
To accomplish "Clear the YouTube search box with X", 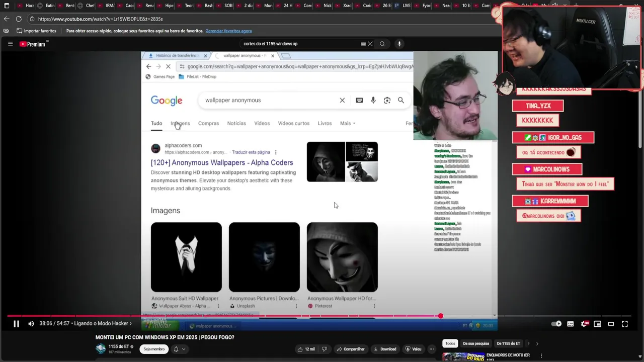I will [x=370, y=44].
